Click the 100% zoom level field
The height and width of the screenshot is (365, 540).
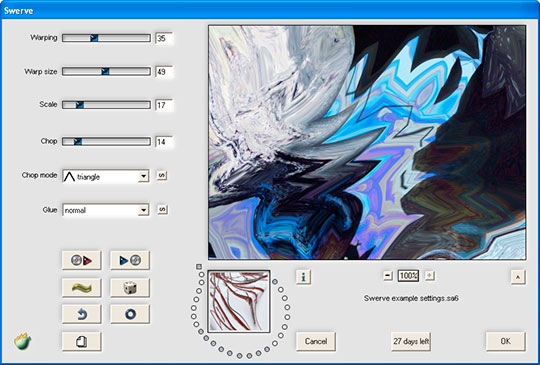[x=408, y=276]
